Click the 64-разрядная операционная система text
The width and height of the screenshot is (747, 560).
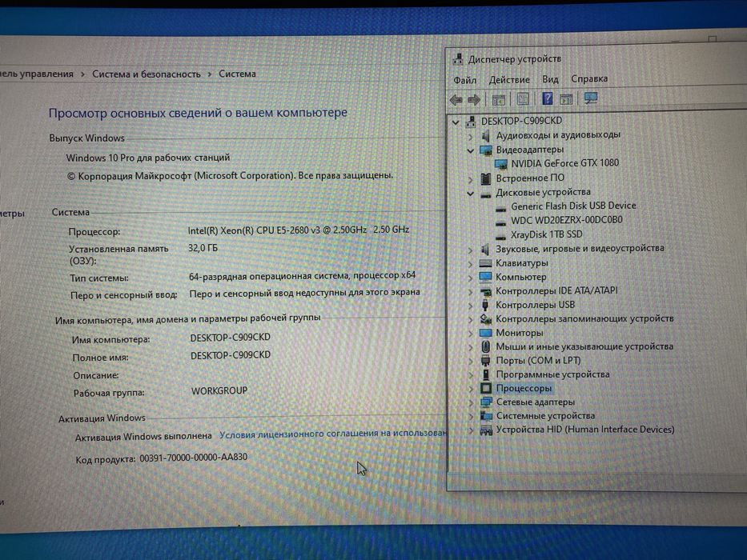point(302,276)
